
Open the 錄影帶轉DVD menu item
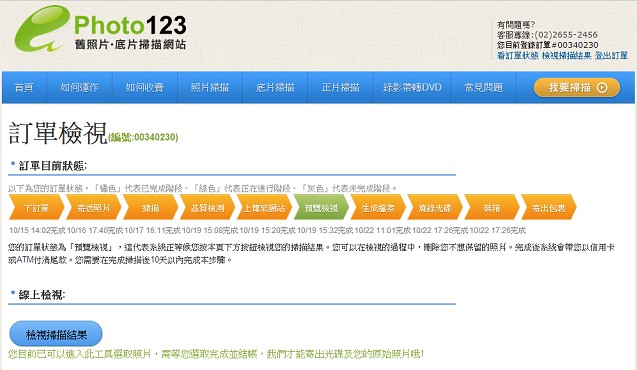(412, 87)
